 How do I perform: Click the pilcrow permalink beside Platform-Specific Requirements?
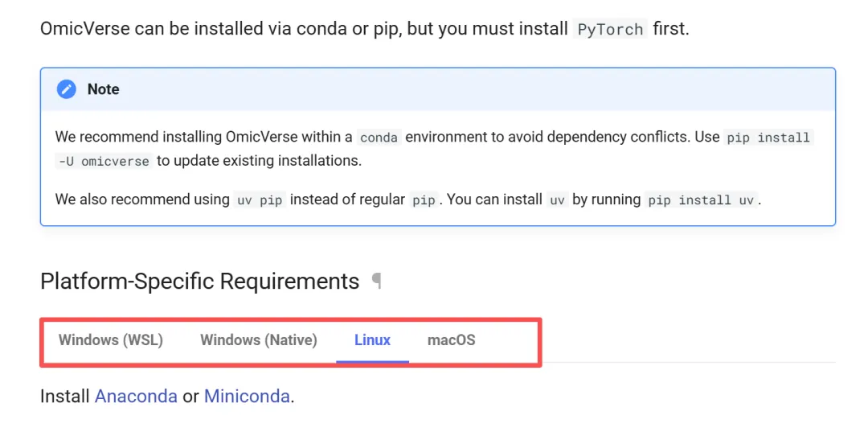coord(376,281)
